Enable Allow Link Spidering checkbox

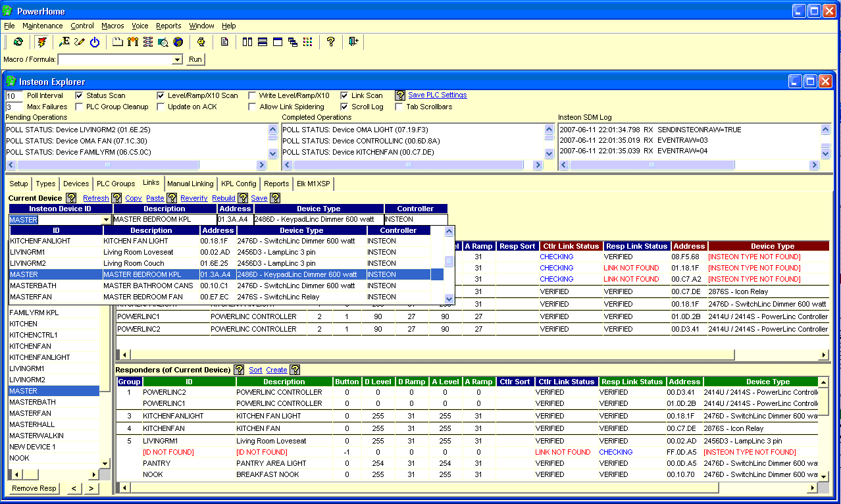pyautogui.click(x=253, y=107)
